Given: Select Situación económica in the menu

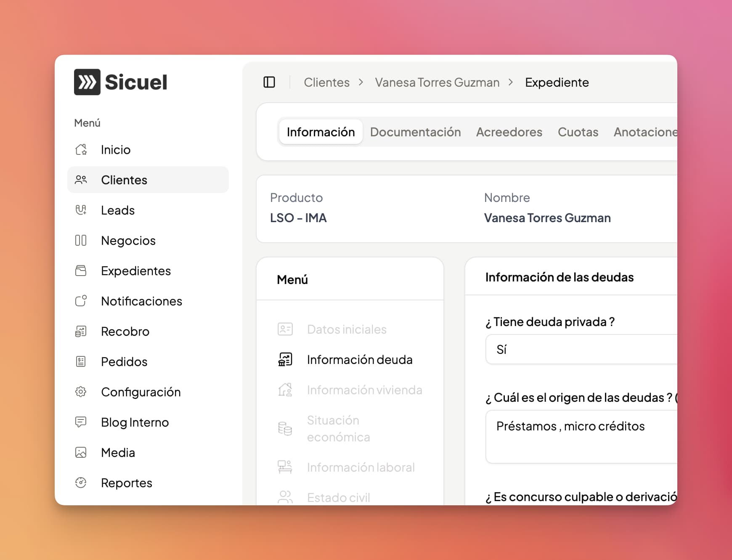Looking at the screenshot, I should (x=339, y=428).
